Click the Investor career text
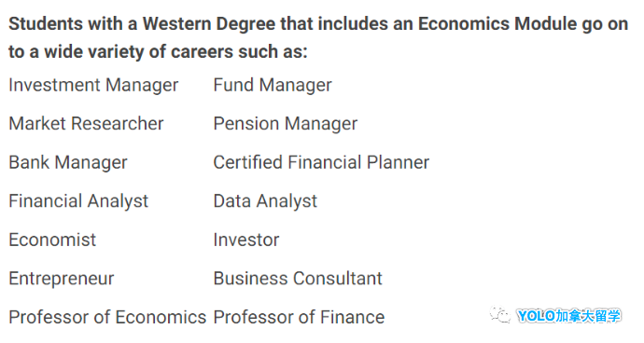Image resolution: width=644 pixels, height=343 pixels. (246, 240)
